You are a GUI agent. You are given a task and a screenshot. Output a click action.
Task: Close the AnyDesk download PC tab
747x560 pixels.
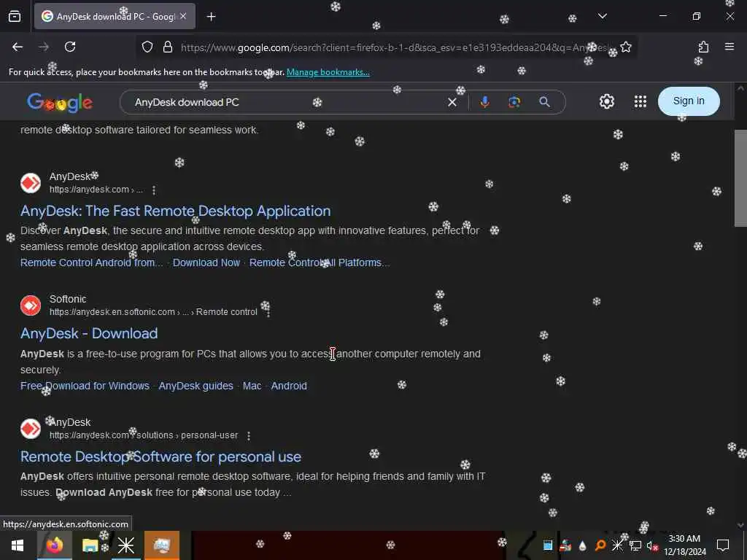183,16
